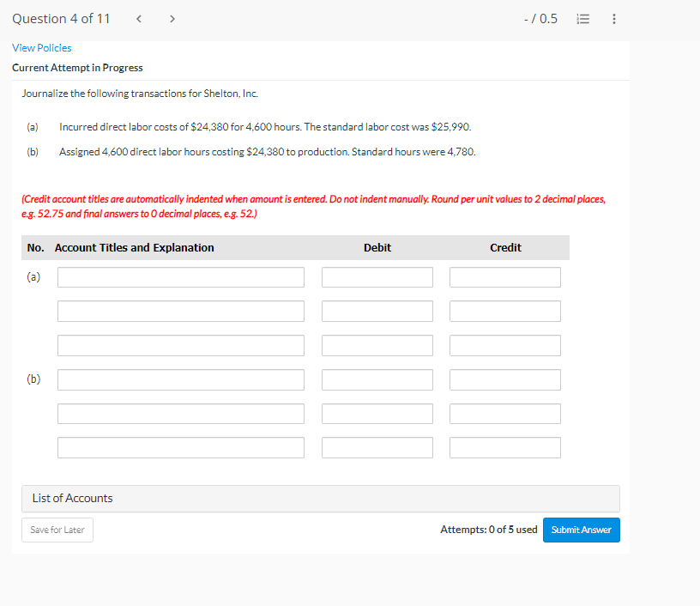
Task: Go to the previous question using the left chevron
Action: point(138,18)
